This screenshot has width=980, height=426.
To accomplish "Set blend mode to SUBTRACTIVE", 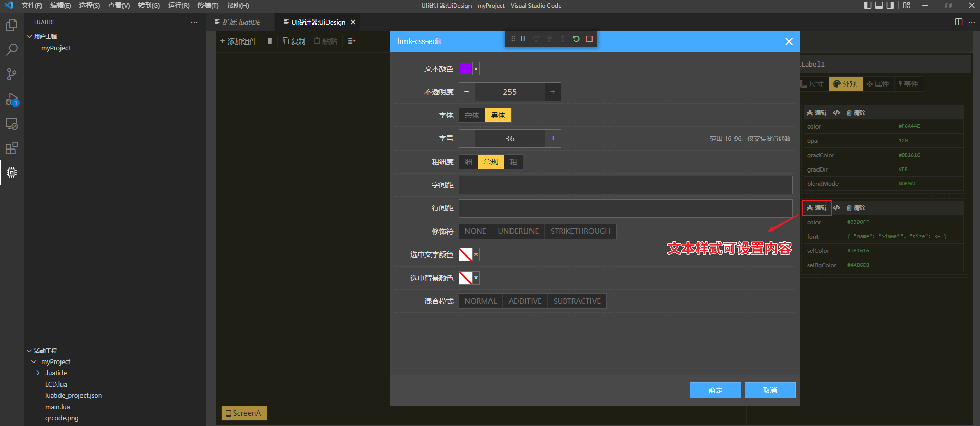I will tap(577, 301).
